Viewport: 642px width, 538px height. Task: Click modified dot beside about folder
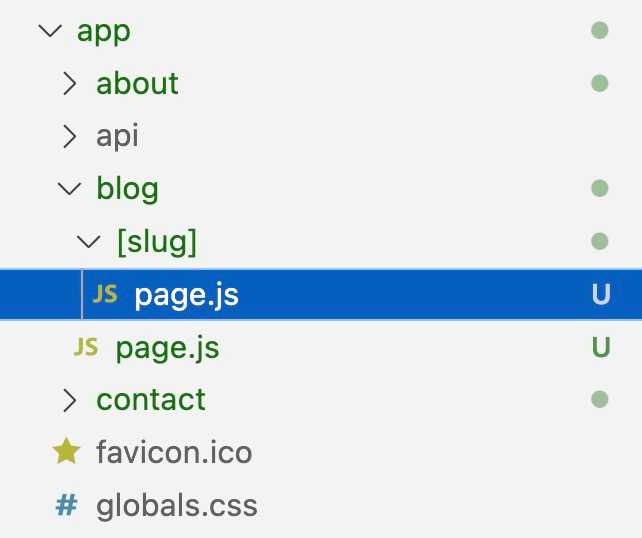coord(600,83)
